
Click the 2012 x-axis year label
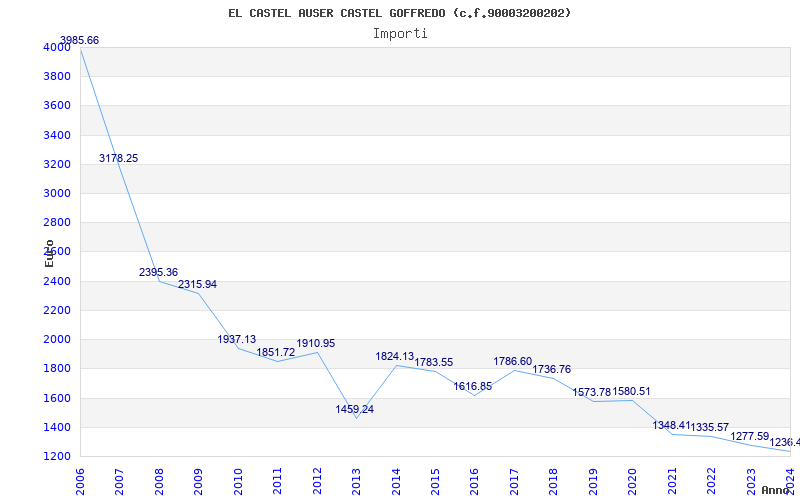coord(317,482)
